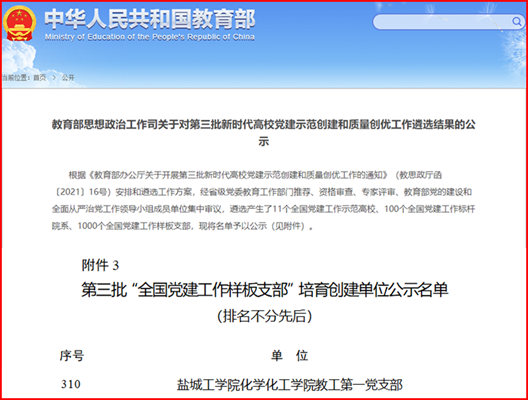The width and height of the screenshot is (529, 401).
Task: Click the trailing 示 on headline's second line
Action: point(263,141)
